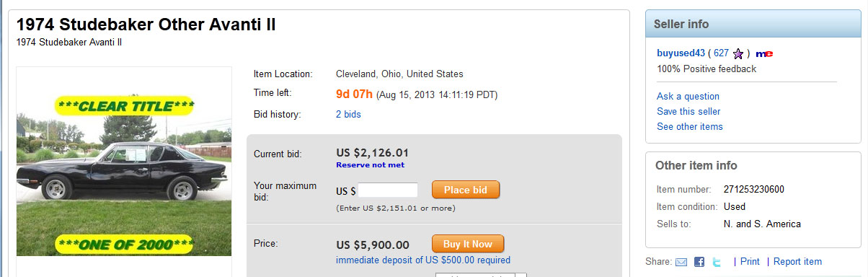Save this seller to favorites

(x=688, y=111)
